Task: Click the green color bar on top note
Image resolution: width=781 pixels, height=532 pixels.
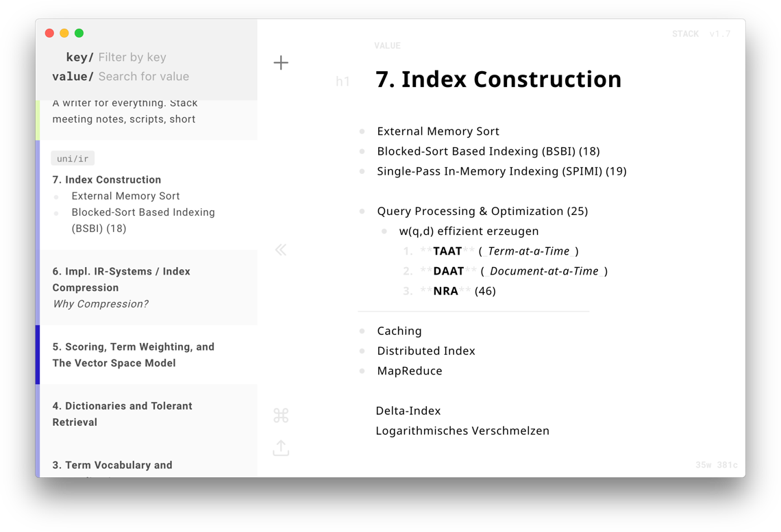Action: [x=38, y=120]
